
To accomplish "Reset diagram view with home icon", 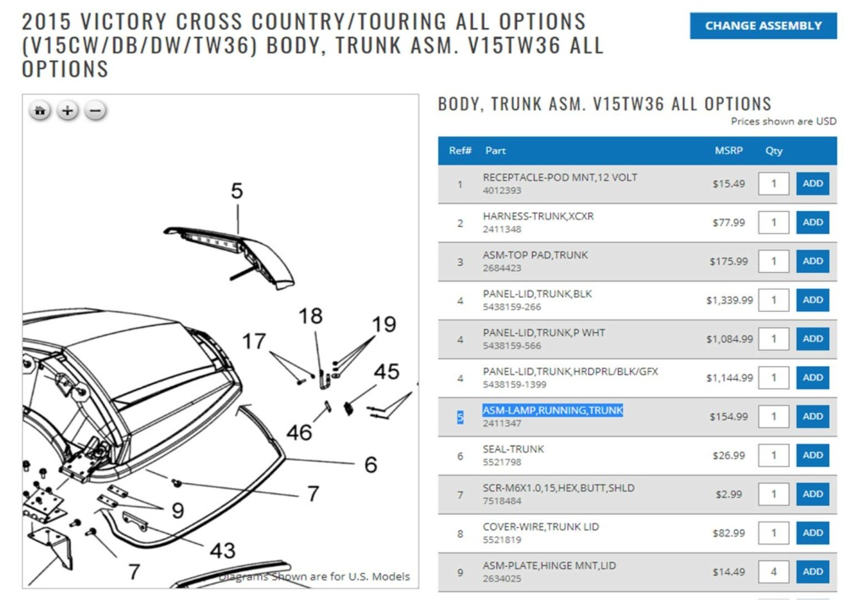I will (x=40, y=111).
